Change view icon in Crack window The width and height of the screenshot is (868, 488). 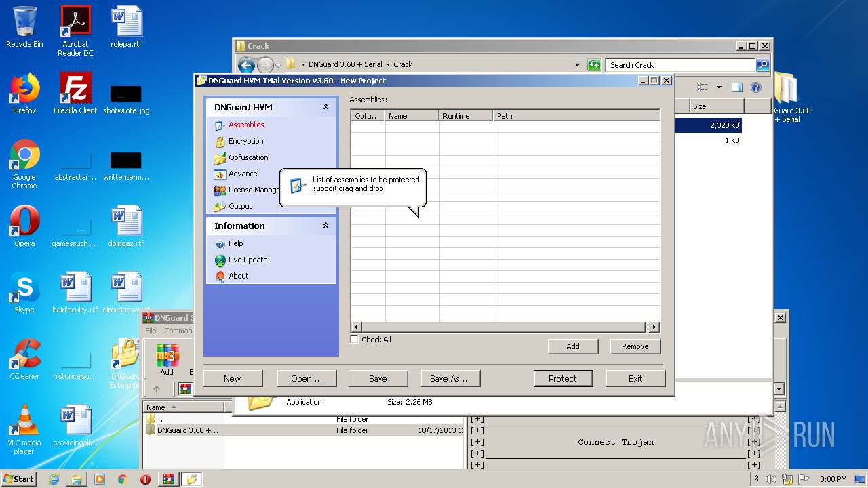tap(703, 87)
